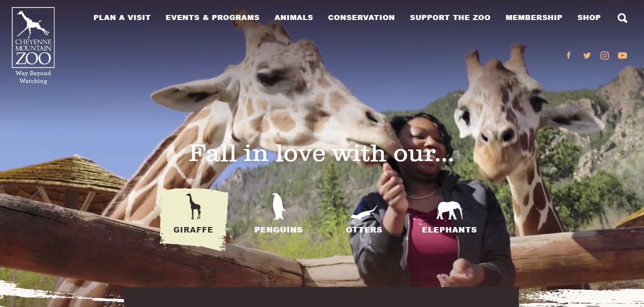644x307 pixels.
Task: Open the Instagram camera icon
Action: 605,55
